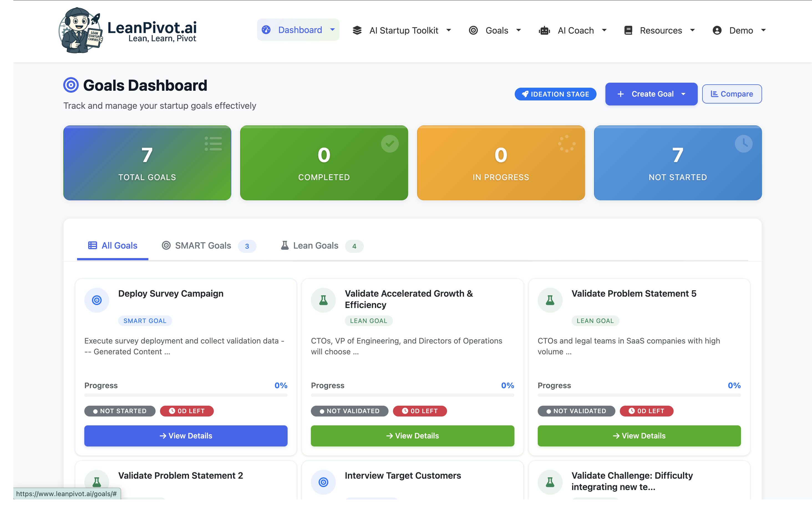This screenshot has width=812, height=515.
Task: Switch to the SMART Goals tab
Action: click(x=203, y=246)
